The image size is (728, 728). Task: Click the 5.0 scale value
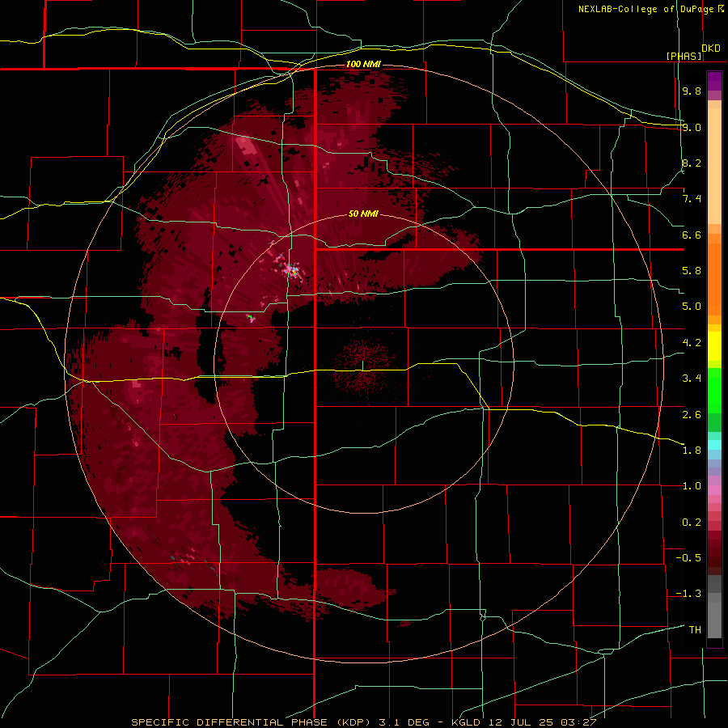click(692, 307)
